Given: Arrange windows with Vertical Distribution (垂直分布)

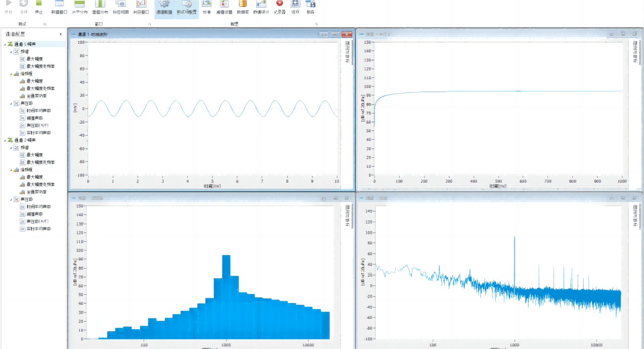Looking at the screenshot, I should click(100, 5).
